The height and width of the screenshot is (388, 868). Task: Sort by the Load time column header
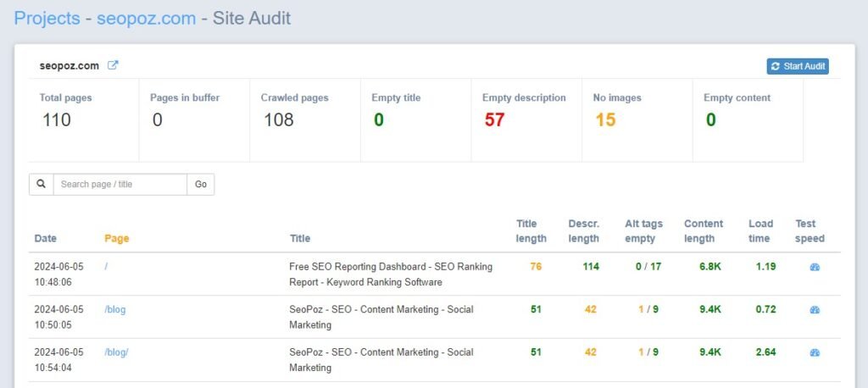(x=760, y=231)
